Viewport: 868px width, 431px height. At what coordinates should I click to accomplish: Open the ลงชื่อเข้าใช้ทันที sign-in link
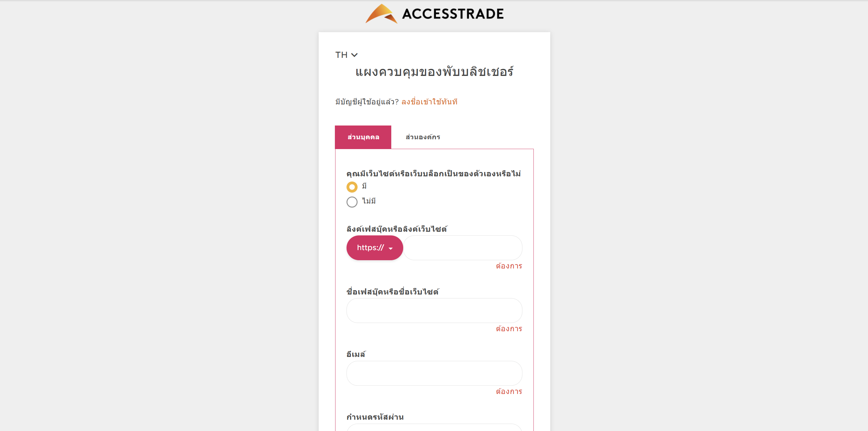click(429, 102)
